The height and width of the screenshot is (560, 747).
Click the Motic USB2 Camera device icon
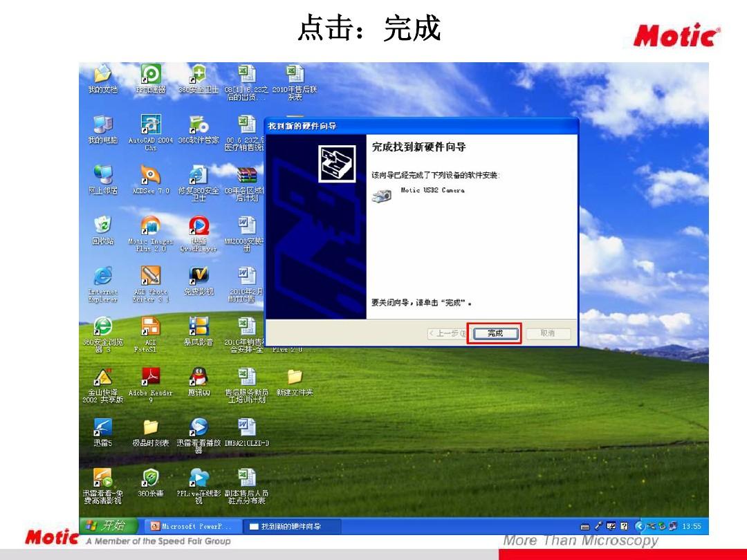tap(381, 196)
